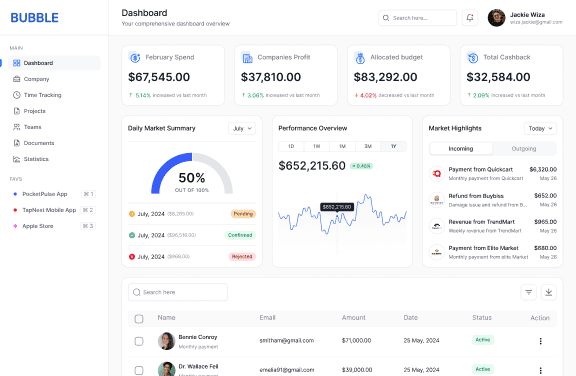576x376 pixels.
Task: Click the TrendMart logo icon
Action: coord(437,226)
